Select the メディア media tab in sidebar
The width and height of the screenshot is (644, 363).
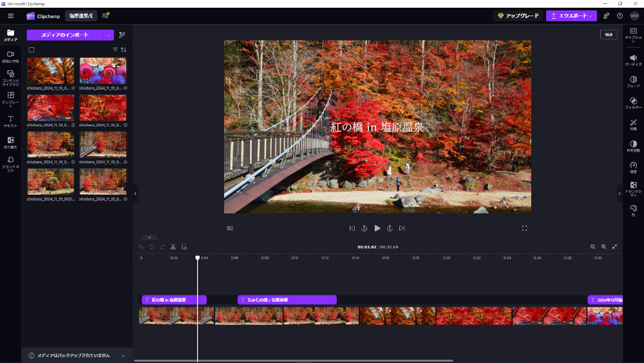11,35
